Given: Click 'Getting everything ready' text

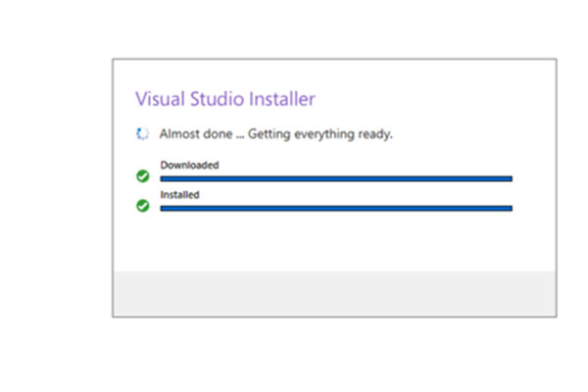Looking at the screenshot, I should click(x=320, y=133).
